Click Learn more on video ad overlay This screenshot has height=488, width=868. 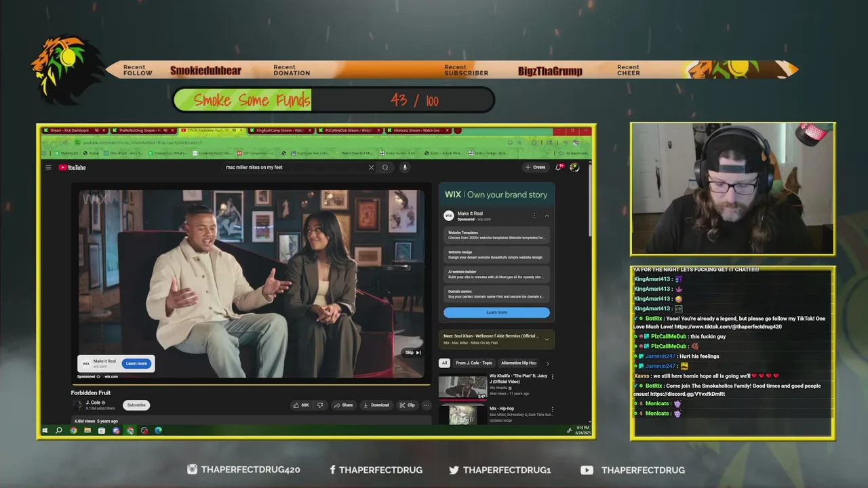(x=136, y=363)
